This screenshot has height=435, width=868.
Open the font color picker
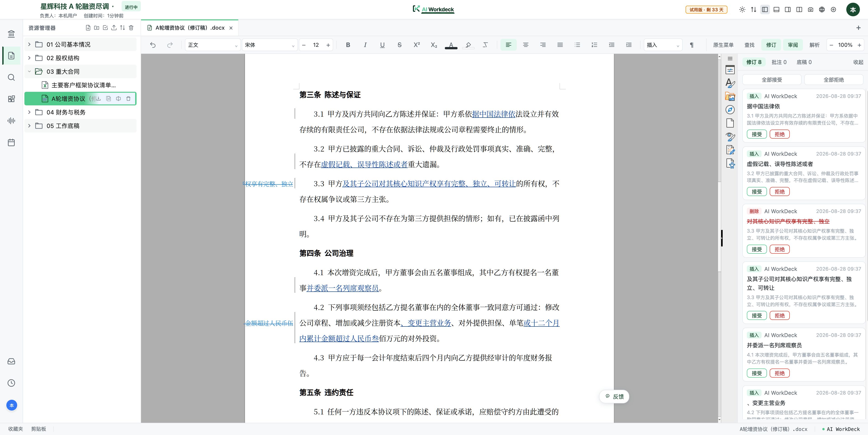pyautogui.click(x=451, y=45)
